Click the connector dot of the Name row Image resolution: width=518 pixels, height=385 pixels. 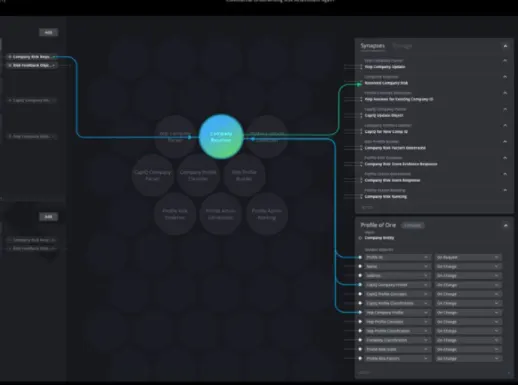[360, 266]
